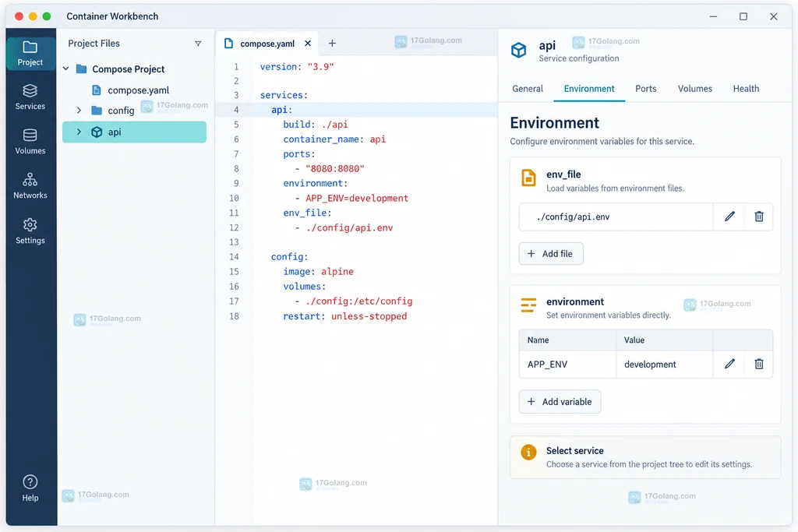798x532 pixels.
Task: Click the env_file: line in editor
Action: pos(307,213)
